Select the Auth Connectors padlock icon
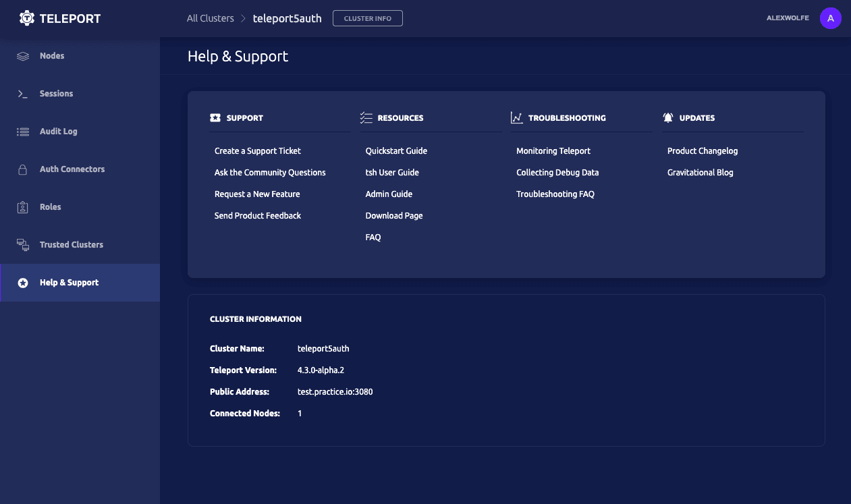851x504 pixels. (x=23, y=169)
